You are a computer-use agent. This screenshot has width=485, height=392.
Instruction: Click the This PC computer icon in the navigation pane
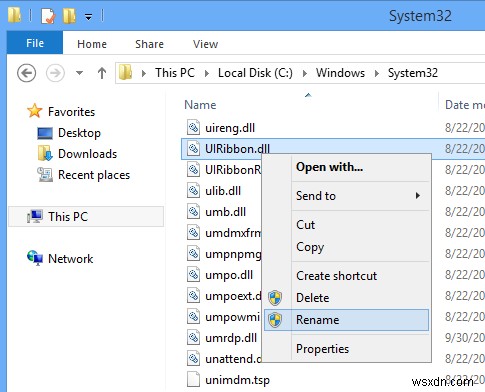[35, 216]
